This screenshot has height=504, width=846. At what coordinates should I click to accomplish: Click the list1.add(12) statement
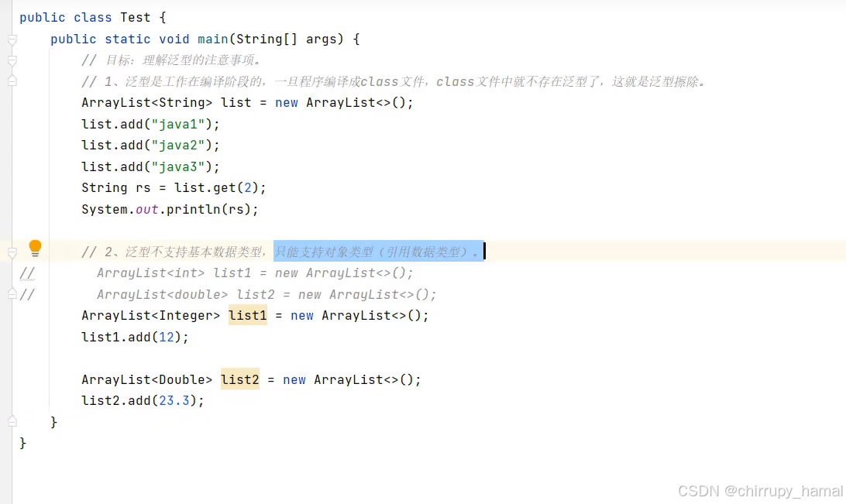click(x=135, y=337)
